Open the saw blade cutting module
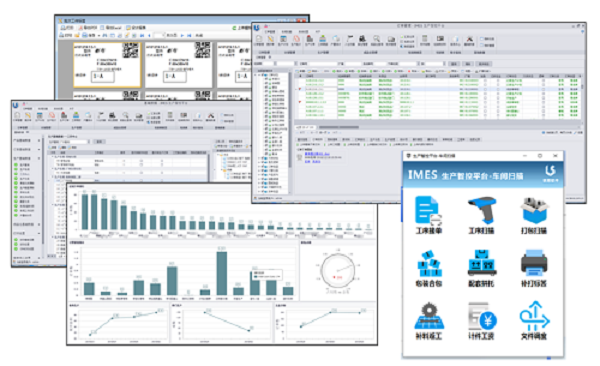This screenshot has height=366, width=600. [429, 315]
